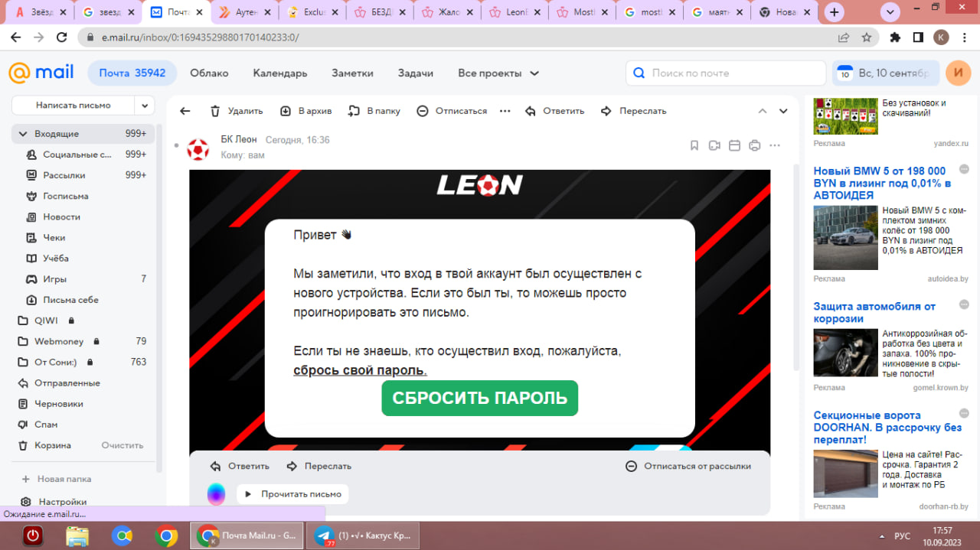Compose with Написать письмо button
The height and width of the screenshot is (550, 980).
point(73,106)
